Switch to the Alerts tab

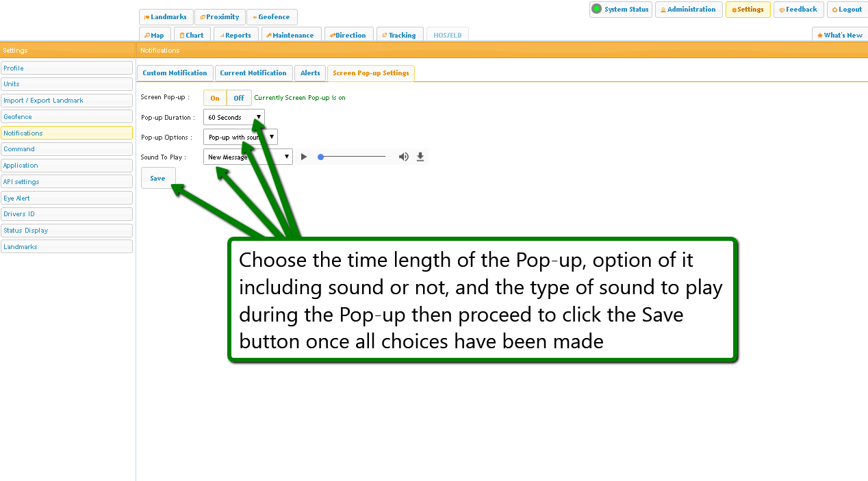pyautogui.click(x=310, y=73)
